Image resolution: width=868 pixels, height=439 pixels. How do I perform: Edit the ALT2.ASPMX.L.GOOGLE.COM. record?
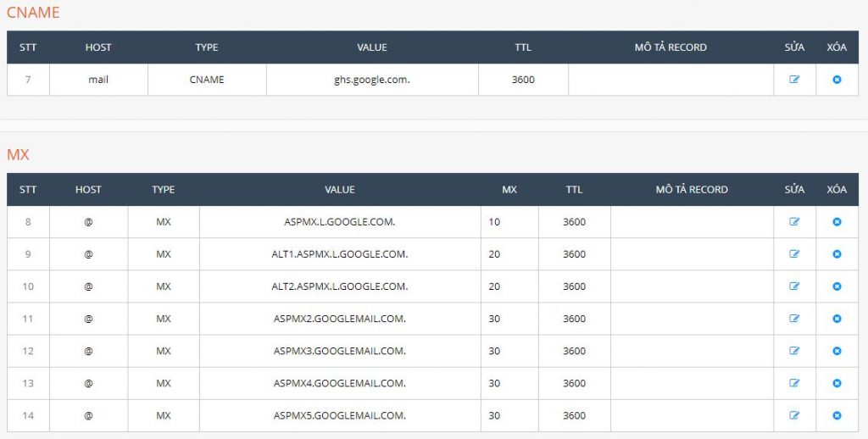(x=794, y=286)
